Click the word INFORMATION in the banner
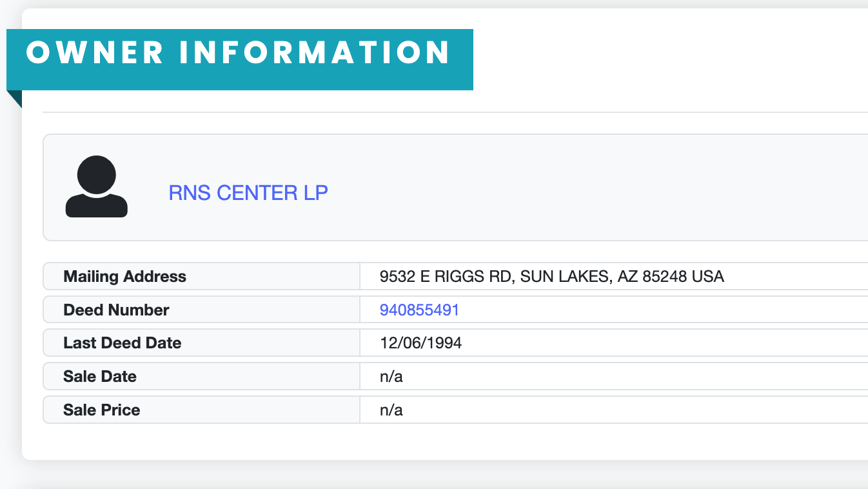 (x=314, y=53)
